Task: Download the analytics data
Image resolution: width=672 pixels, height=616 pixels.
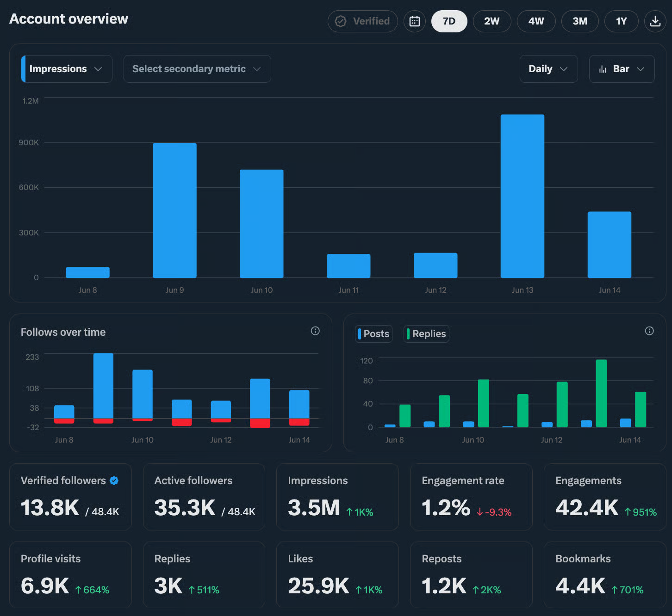Action: [x=655, y=21]
